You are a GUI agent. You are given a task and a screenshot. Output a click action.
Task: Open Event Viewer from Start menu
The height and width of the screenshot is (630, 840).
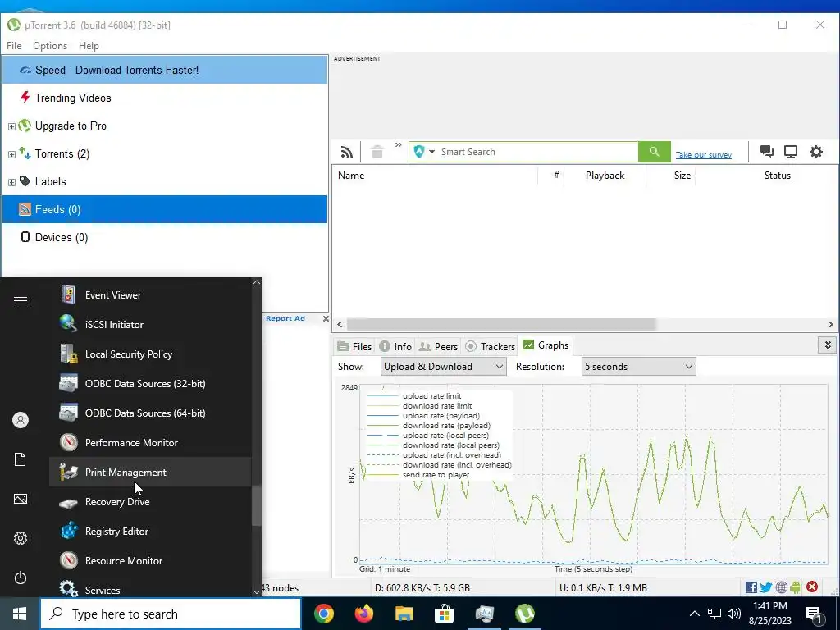(150, 295)
